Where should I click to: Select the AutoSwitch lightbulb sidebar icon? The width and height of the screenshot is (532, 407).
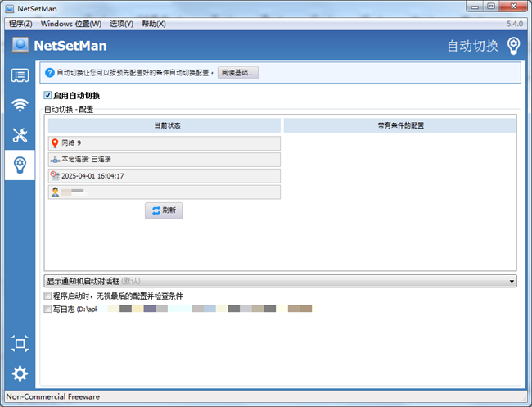[x=20, y=165]
